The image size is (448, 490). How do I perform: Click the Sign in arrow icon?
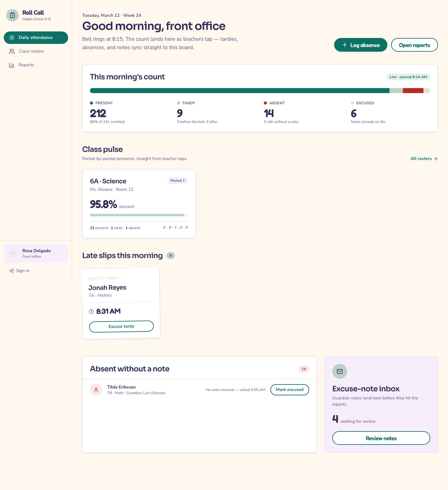pyautogui.click(x=11, y=271)
